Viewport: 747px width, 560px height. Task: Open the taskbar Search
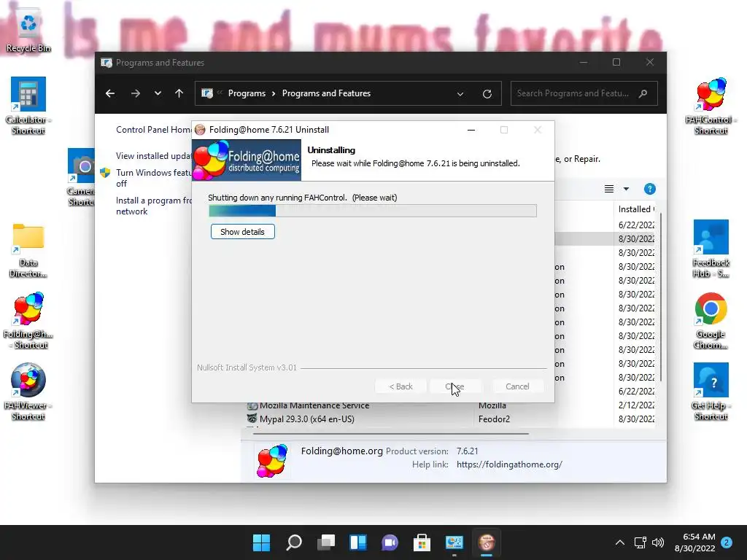point(294,542)
